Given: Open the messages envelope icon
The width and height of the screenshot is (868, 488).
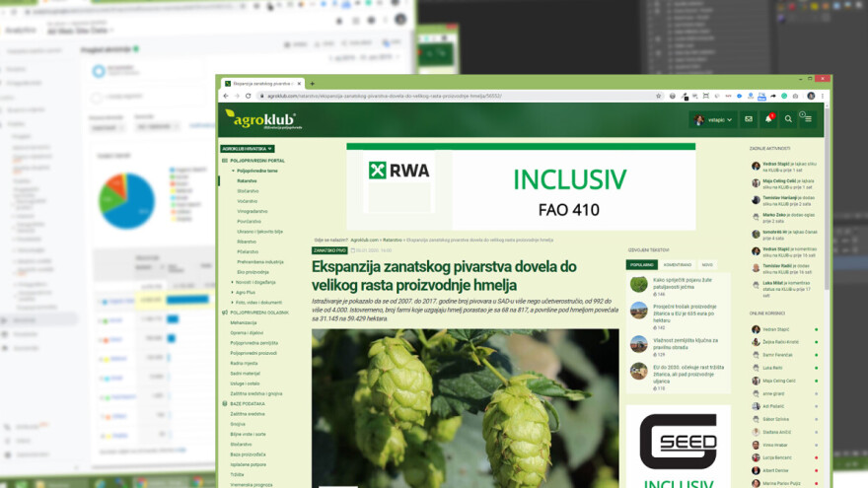Looking at the screenshot, I should pyautogui.click(x=749, y=119).
